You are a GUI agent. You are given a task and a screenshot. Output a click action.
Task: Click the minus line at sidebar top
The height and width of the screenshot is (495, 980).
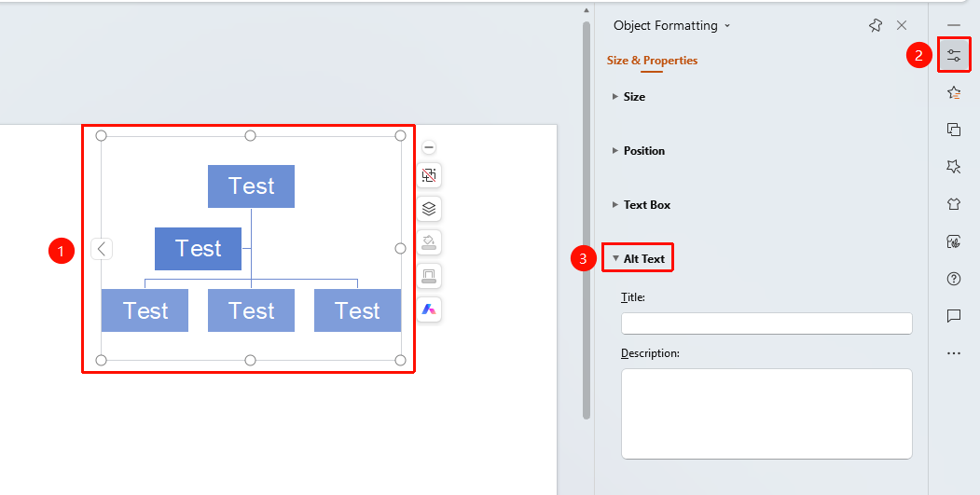click(x=954, y=25)
